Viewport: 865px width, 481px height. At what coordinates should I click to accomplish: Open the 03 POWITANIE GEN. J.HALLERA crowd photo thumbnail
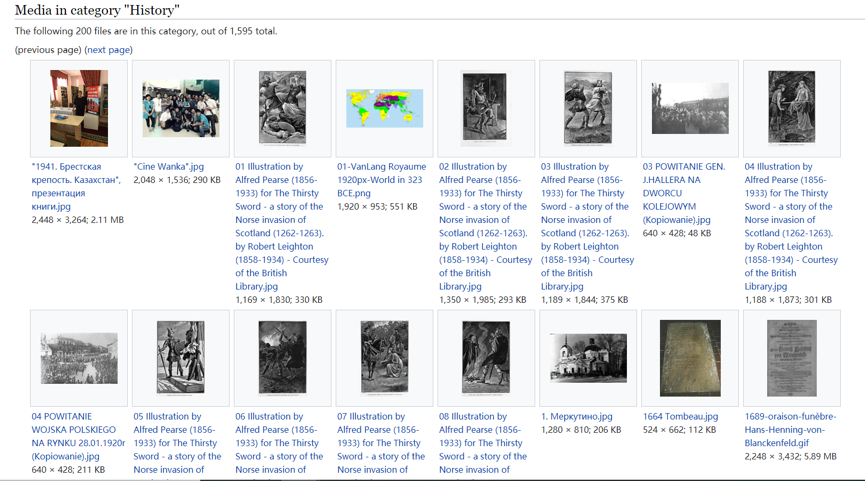(690, 108)
